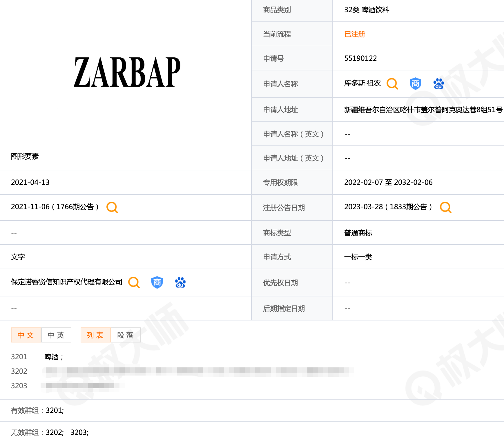Select 段落 paragraph view

pyautogui.click(x=126, y=335)
